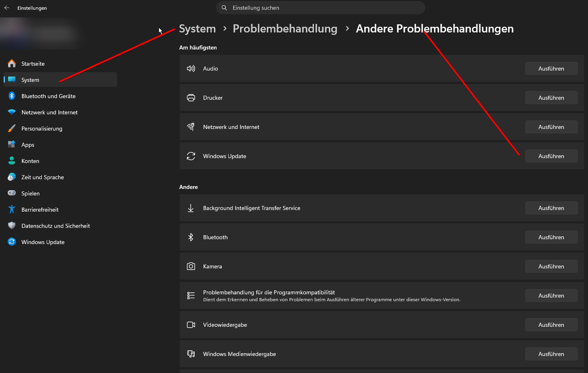Click the Barrierefreiheit accessibility icon
The width and height of the screenshot is (588, 373).
click(x=12, y=210)
